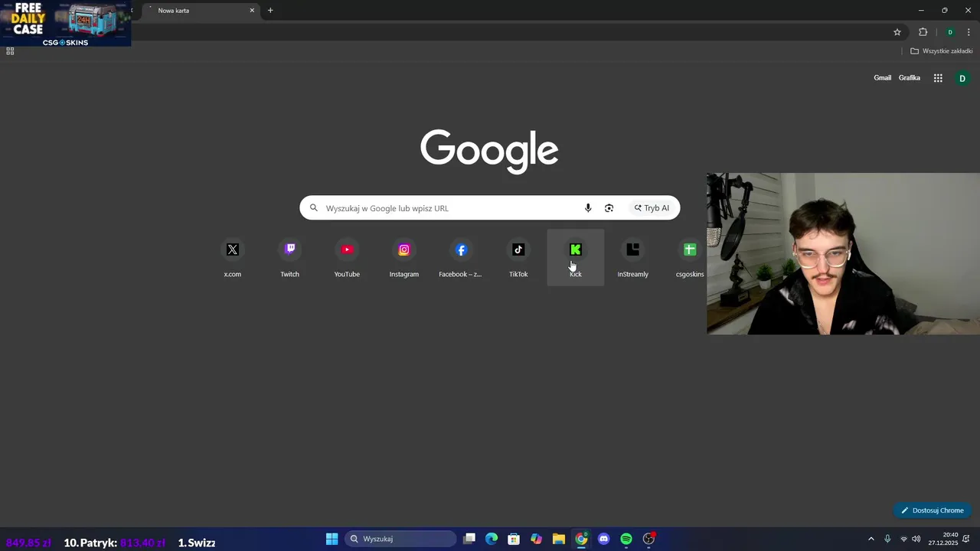Viewport: 980px width, 551px height.
Task: Open Task View on the taskbar
Action: 469,539
